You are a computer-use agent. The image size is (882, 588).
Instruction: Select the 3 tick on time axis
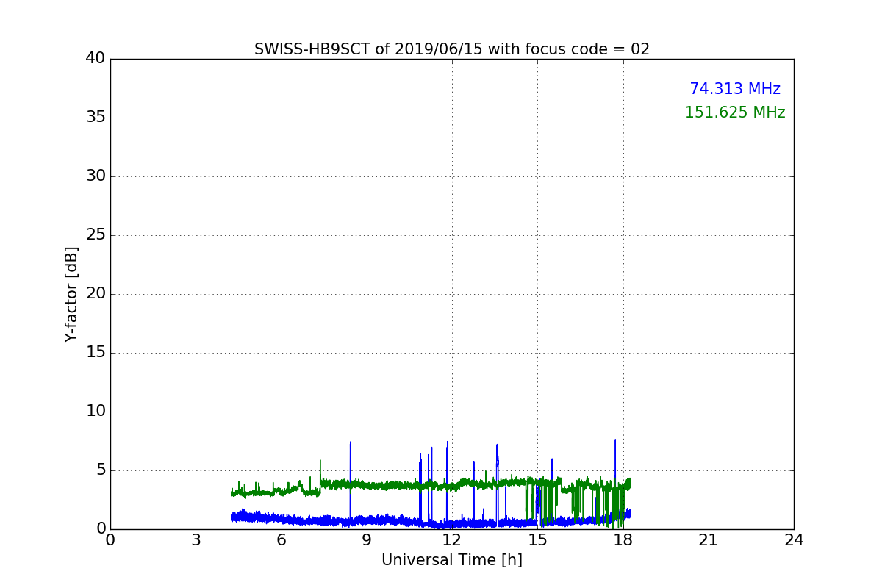pos(196,540)
